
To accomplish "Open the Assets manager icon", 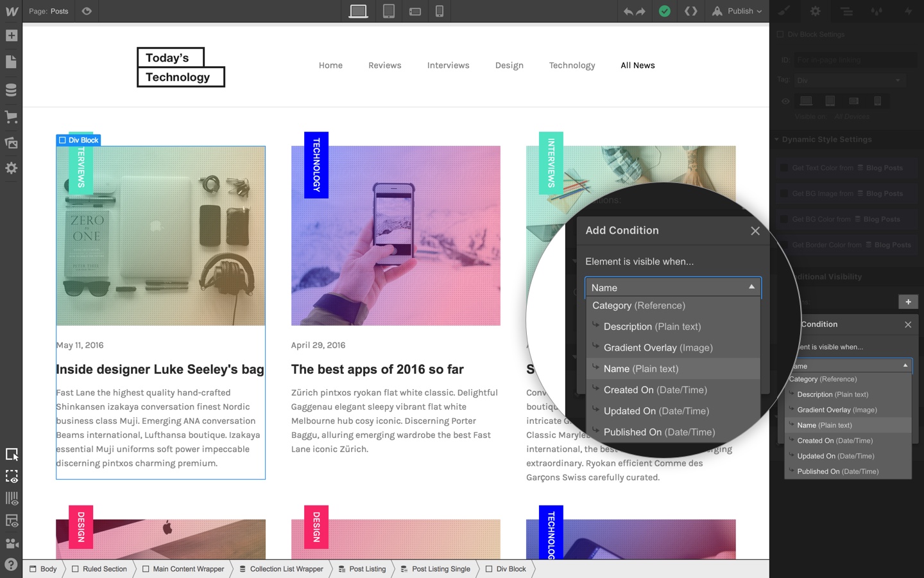I will pyautogui.click(x=11, y=143).
